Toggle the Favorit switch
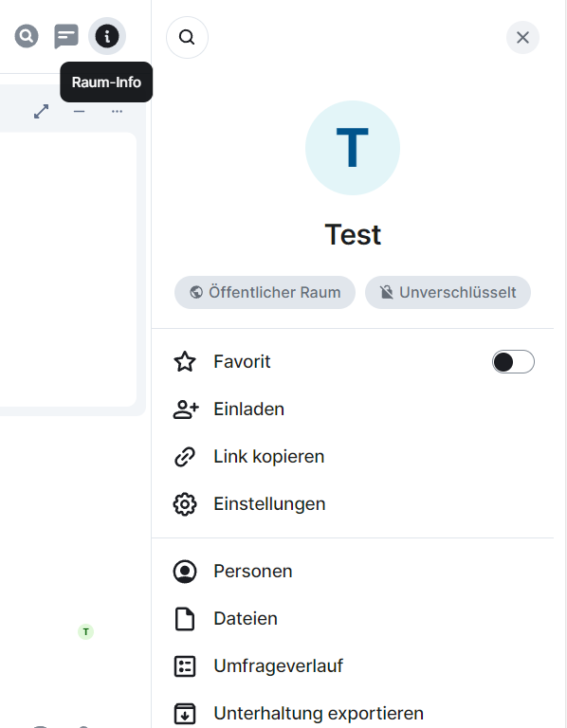 click(x=513, y=362)
